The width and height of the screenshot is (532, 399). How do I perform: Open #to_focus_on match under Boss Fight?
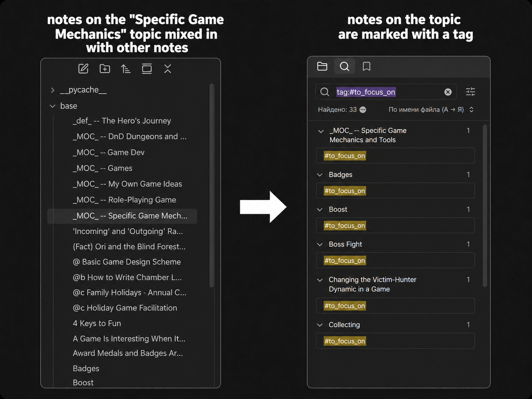point(395,260)
